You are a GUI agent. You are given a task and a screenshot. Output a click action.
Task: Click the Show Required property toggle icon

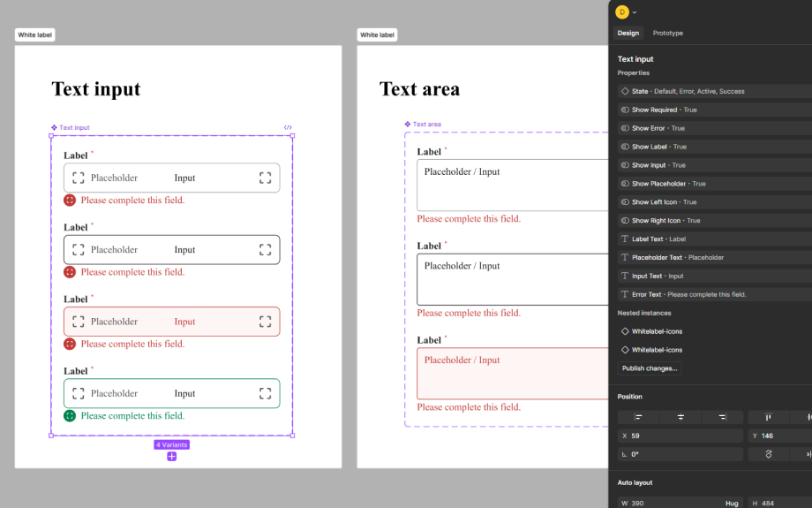tap(625, 110)
